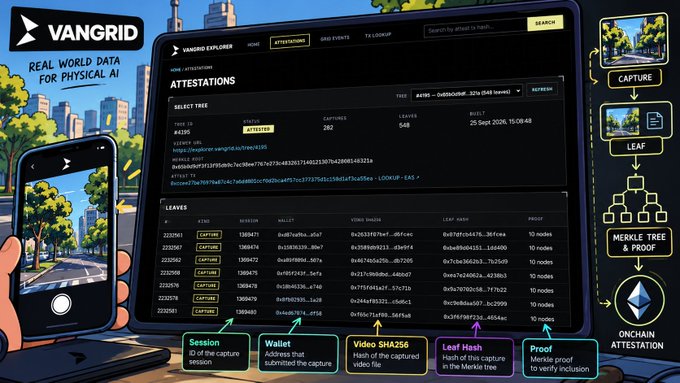The height and width of the screenshot is (383, 680).
Task: Click the proof value in row 2232578
Action: (542, 304)
